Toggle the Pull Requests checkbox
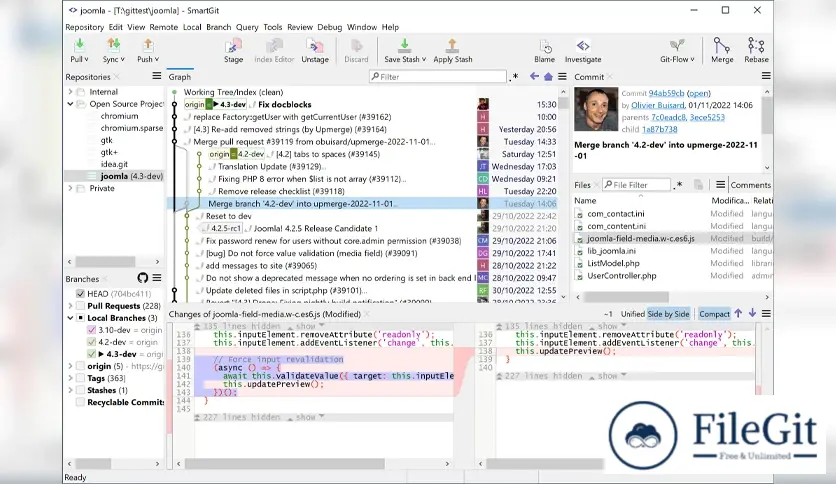This screenshot has width=836, height=484. click(x=81, y=306)
